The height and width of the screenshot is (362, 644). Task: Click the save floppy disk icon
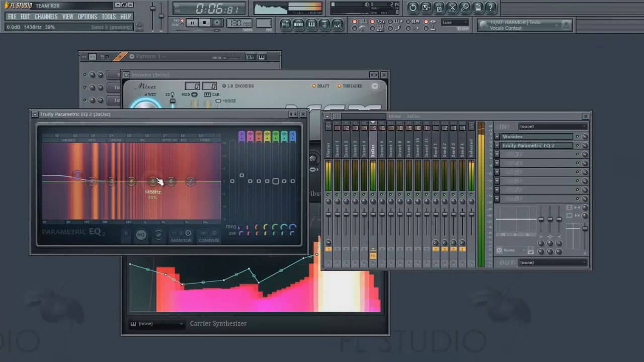(426, 8)
